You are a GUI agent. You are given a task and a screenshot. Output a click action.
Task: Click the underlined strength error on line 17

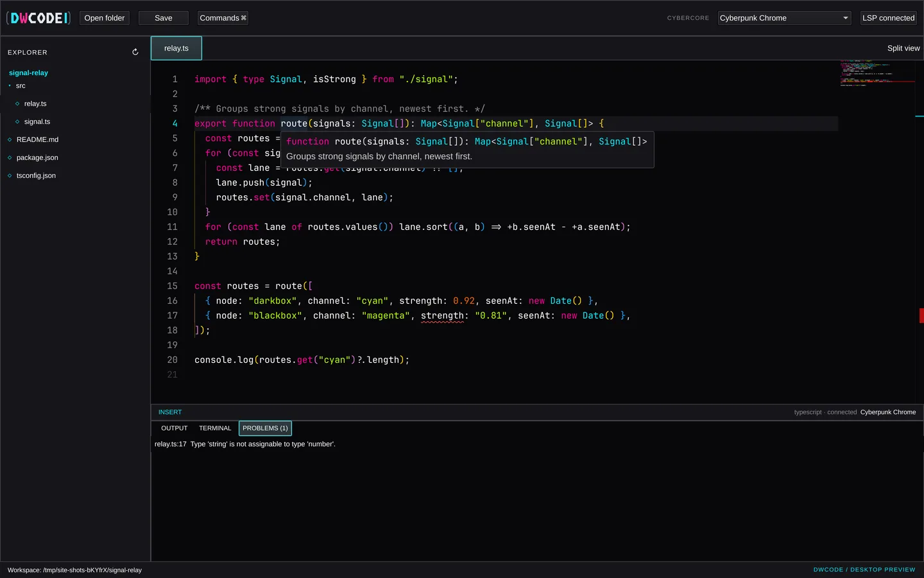pyautogui.click(x=442, y=316)
